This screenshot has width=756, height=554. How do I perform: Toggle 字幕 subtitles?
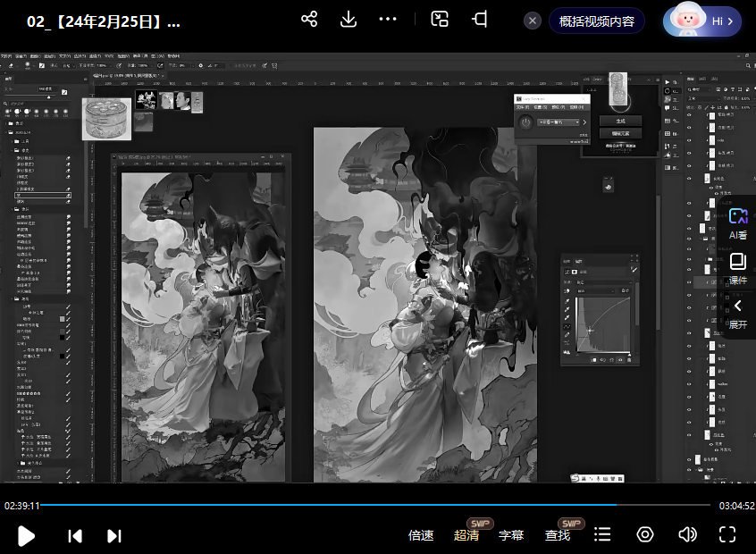pyautogui.click(x=511, y=535)
